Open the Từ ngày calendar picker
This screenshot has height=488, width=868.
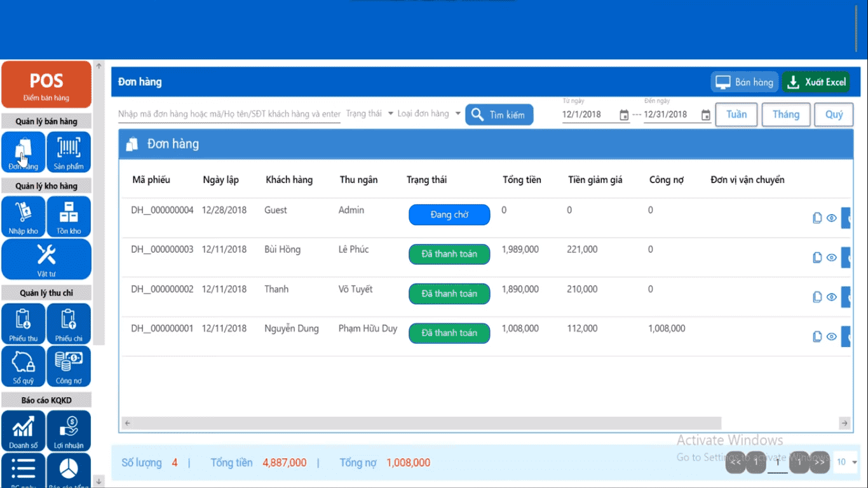click(x=624, y=115)
